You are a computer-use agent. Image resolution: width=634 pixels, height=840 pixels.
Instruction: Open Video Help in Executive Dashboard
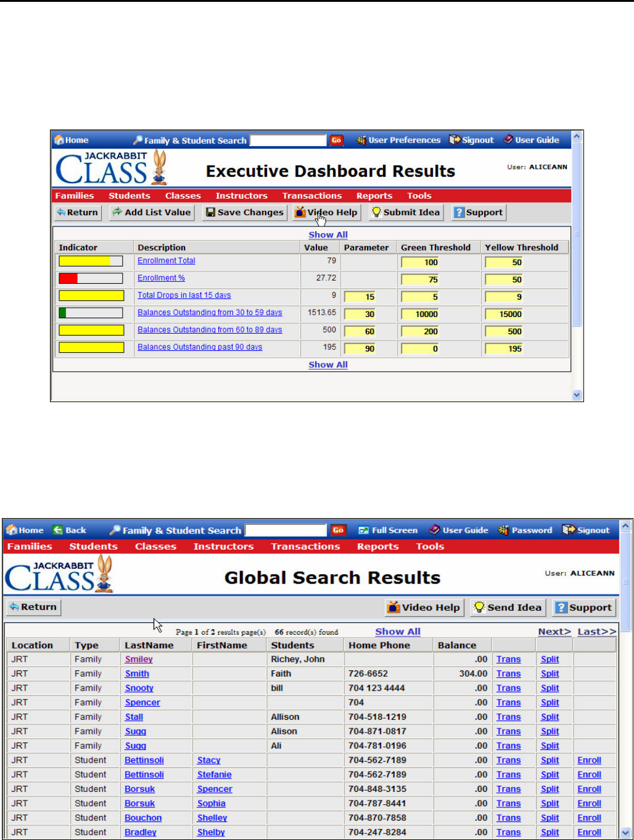[x=326, y=212]
